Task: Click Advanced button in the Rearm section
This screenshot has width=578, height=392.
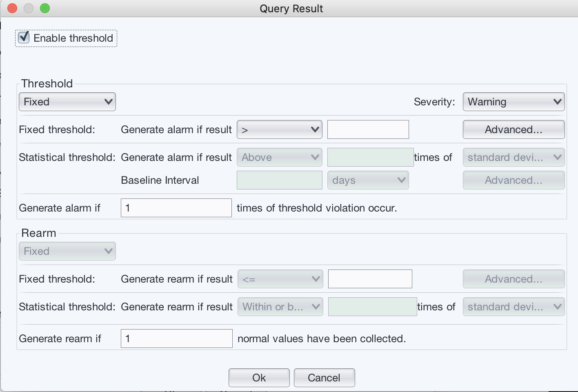Action: click(514, 279)
